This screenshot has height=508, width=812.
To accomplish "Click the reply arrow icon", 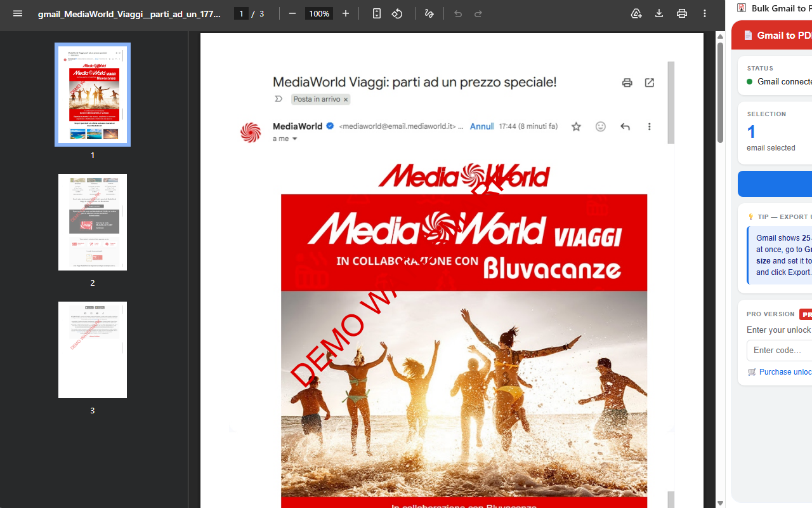I will point(625,127).
